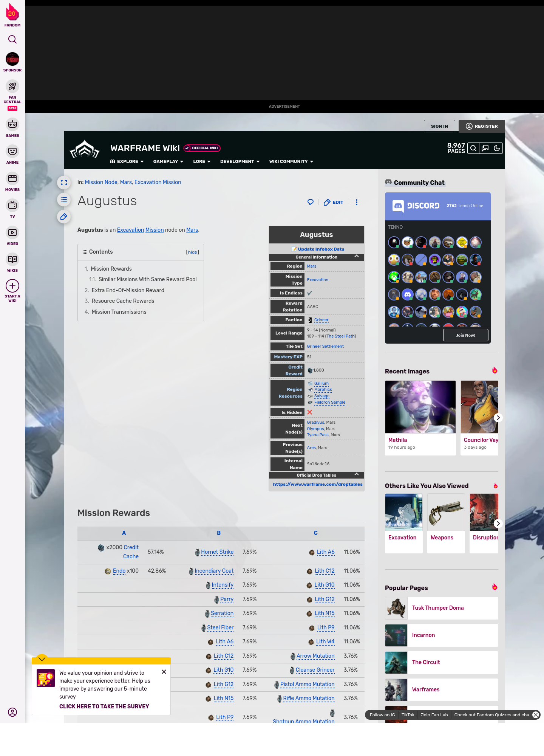Start a new wiki
The height and width of the screenshot is (756, 544).
point(12,291)
